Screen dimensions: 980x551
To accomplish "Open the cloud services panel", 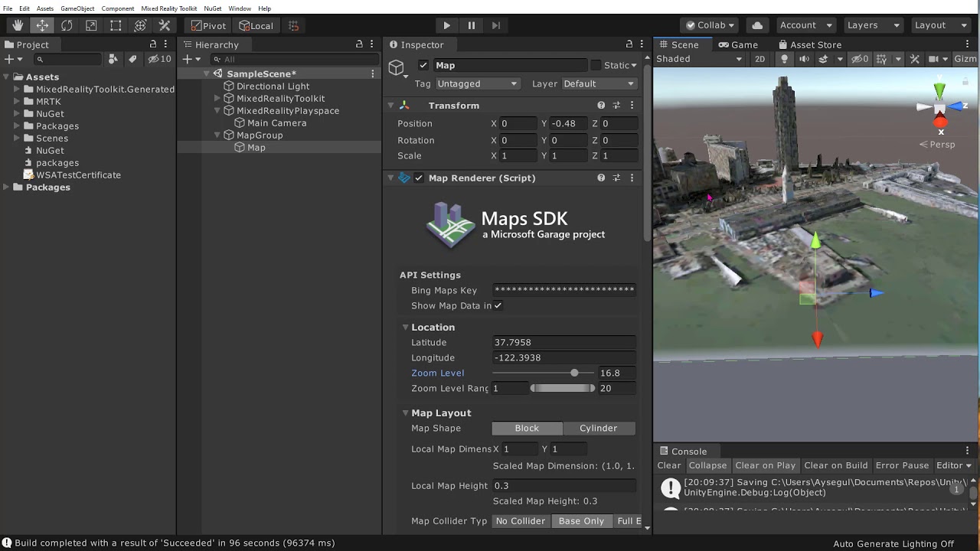I will pos(757,25).
